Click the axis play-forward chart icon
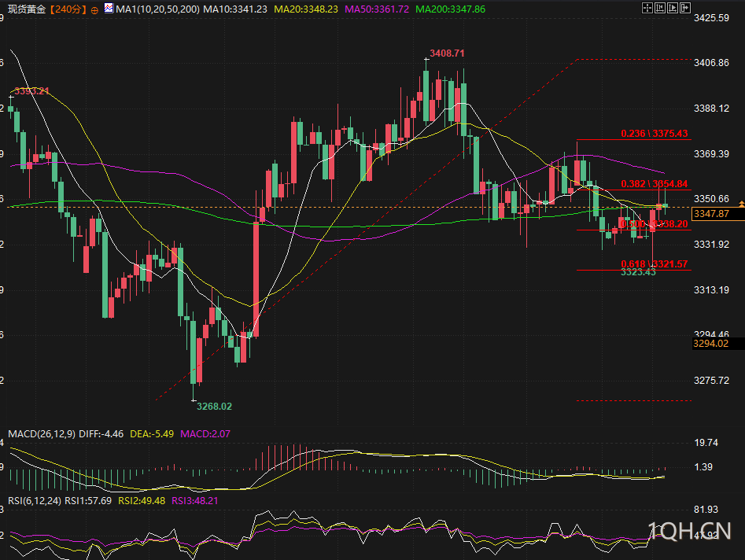The image size is (745, 560). click(x=673, y=8)
